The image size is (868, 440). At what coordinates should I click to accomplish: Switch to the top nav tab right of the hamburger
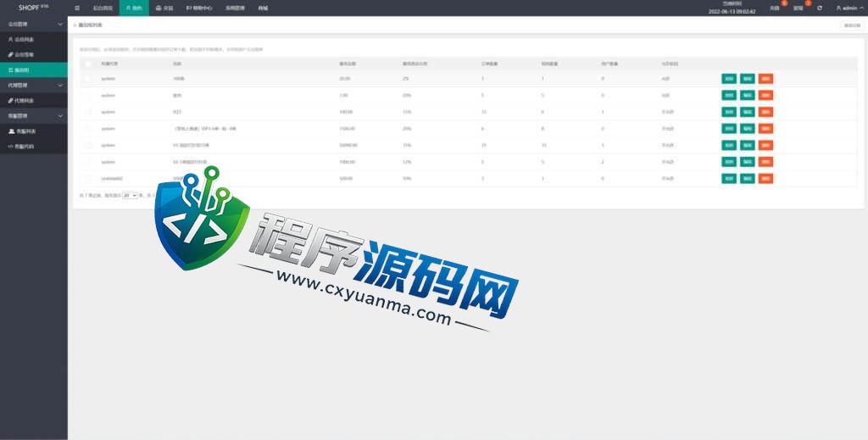(103, 8)
